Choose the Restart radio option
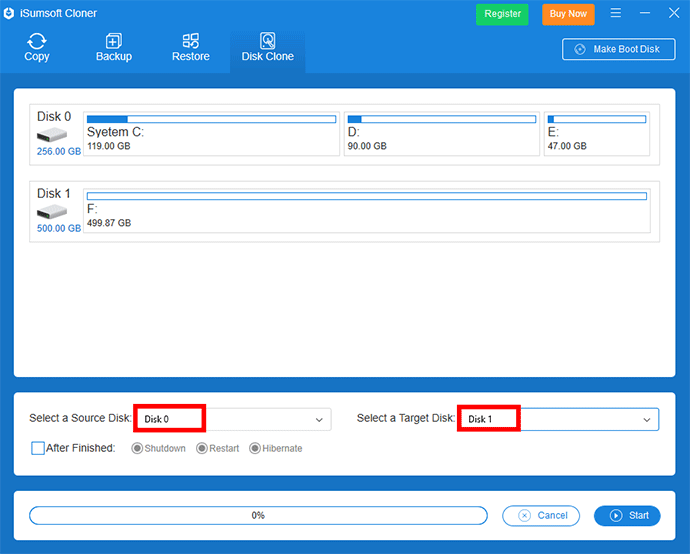 (x=202, y=449)
